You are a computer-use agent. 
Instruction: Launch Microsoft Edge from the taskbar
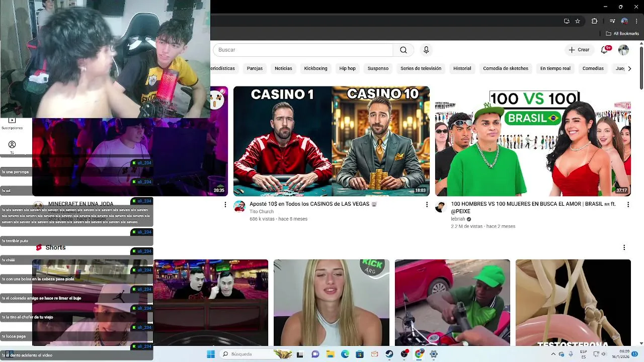(345, 354)
